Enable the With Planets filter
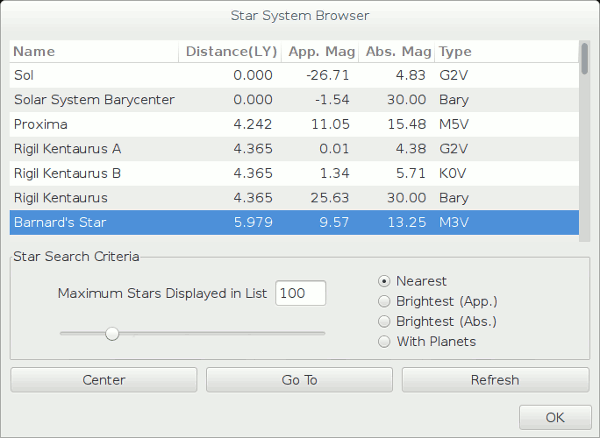600x438 pixels. [x=384, y=341]
